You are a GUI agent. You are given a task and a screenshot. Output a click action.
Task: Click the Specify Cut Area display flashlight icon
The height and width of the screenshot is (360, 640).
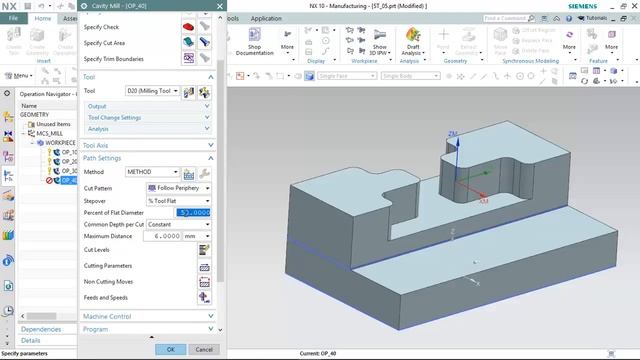click(x=204, y=42)
